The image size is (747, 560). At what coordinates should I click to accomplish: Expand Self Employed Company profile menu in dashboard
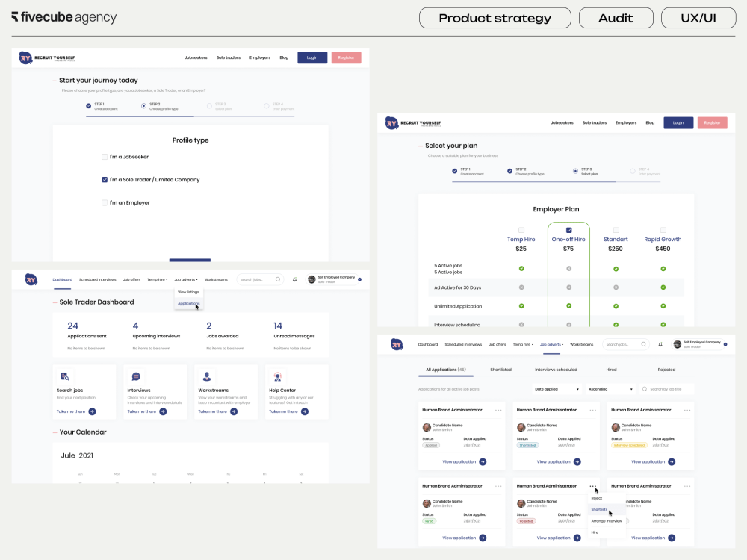coord(360,279)
